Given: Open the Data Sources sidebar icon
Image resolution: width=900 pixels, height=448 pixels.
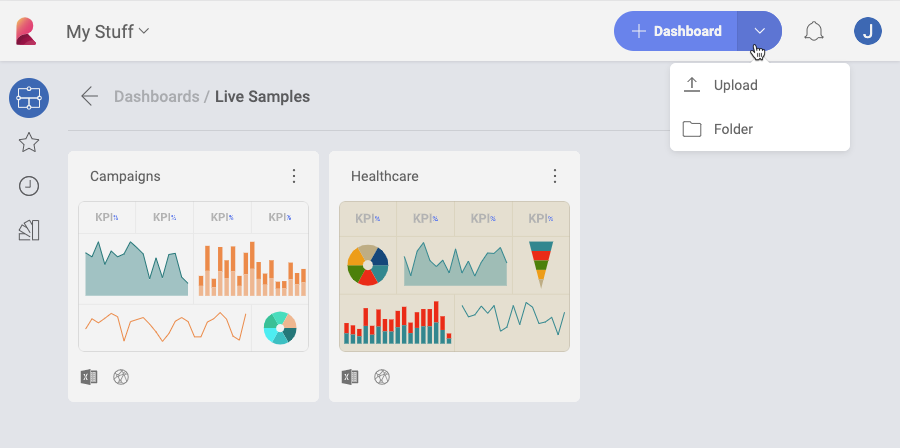Looking at the screenshot, I should point(29,231).
